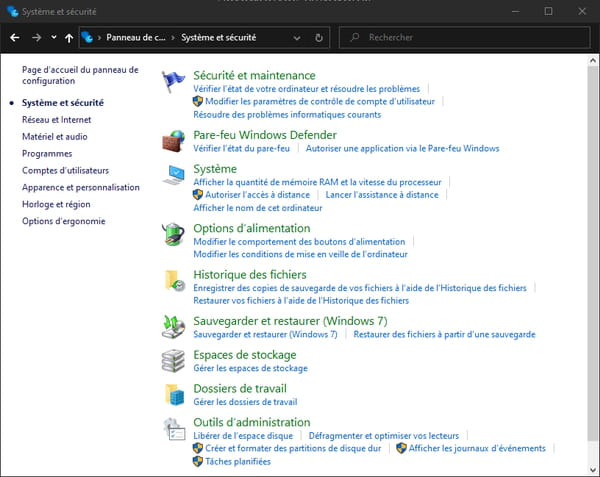Click Résoudre des problèmes informatiques courants
600x477 pixels.
coord(287,114)
